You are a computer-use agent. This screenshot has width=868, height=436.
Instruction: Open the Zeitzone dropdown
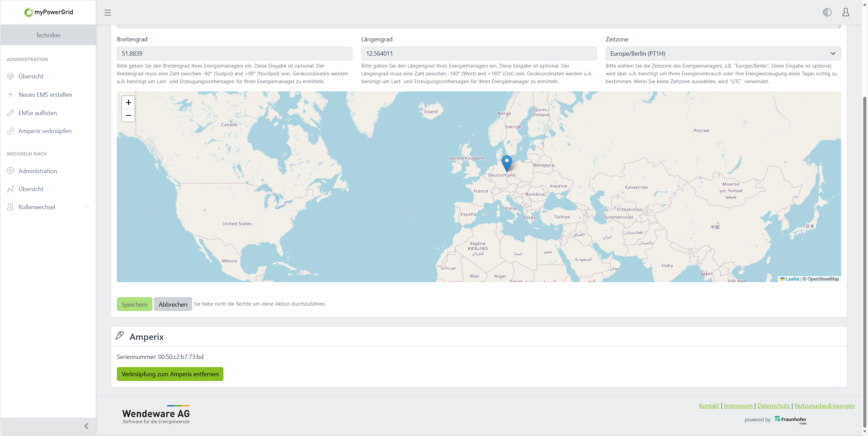click(723, 54)
